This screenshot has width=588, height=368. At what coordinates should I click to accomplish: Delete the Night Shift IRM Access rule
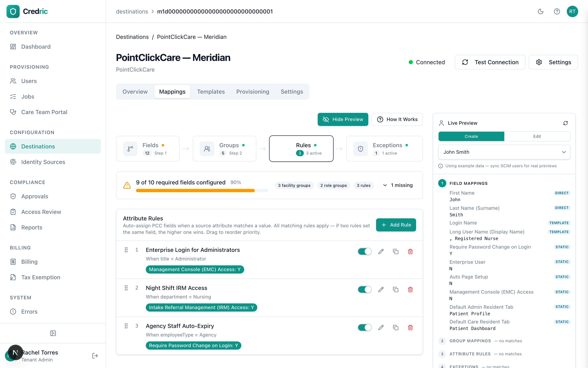coord(410,289)
